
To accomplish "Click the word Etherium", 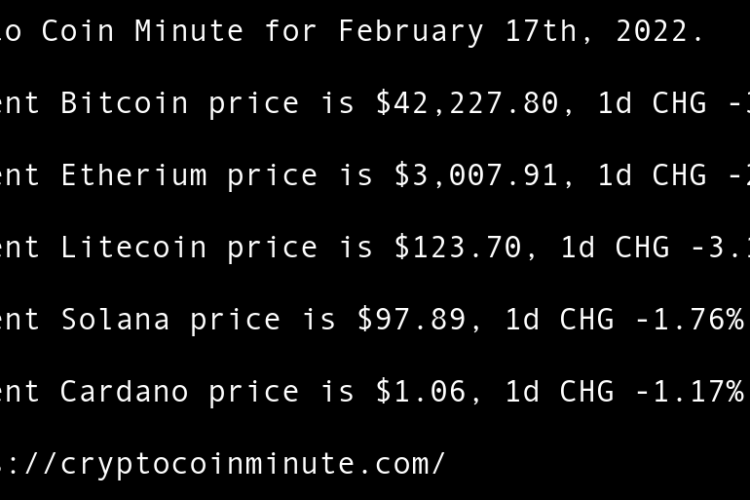I will (134, 175).
